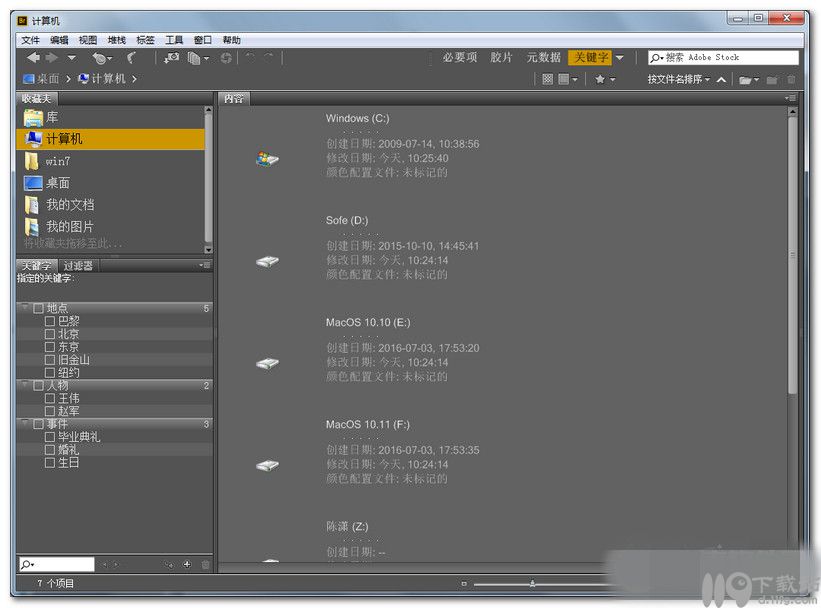This screenshot has height=608, width=821.
Task: Open the 标签 menu
Action: 146,40
